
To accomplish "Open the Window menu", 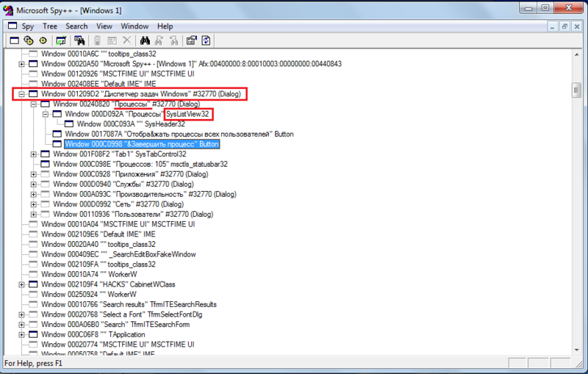I will coord(135,26).
